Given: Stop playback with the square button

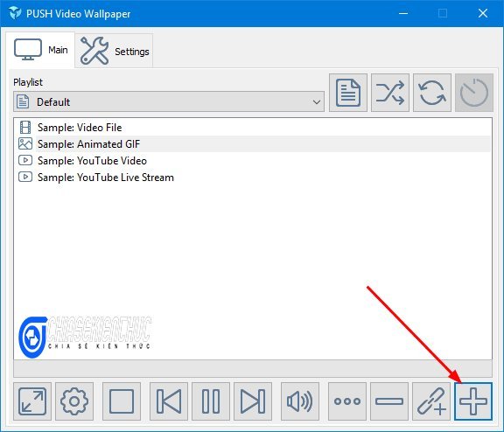Looking at the screenshot, I should [x=122, y=401].
